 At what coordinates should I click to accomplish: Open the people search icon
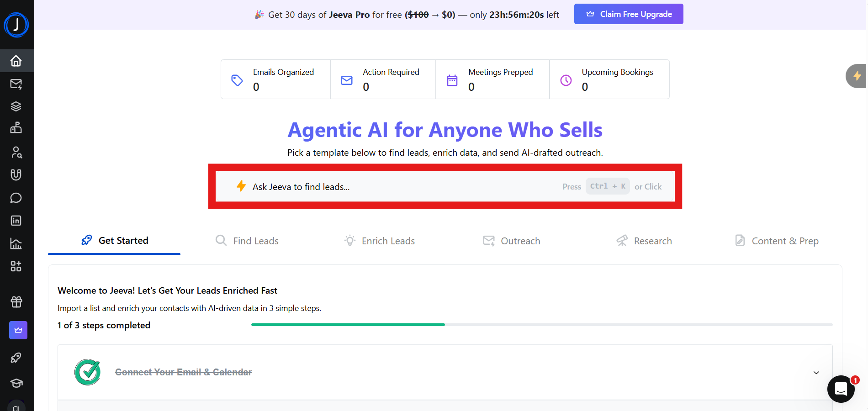coord(16,152)
